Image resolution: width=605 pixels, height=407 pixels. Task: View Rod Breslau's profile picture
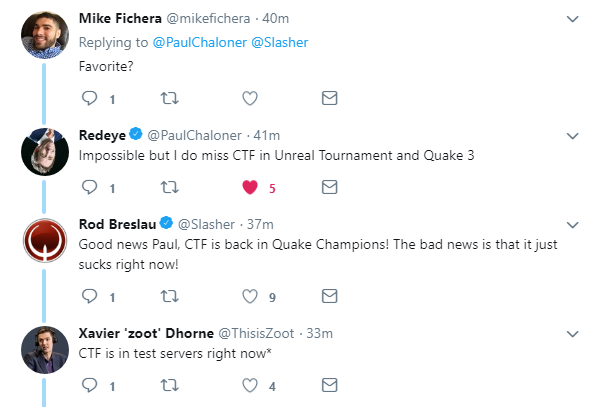click(44, 240)
